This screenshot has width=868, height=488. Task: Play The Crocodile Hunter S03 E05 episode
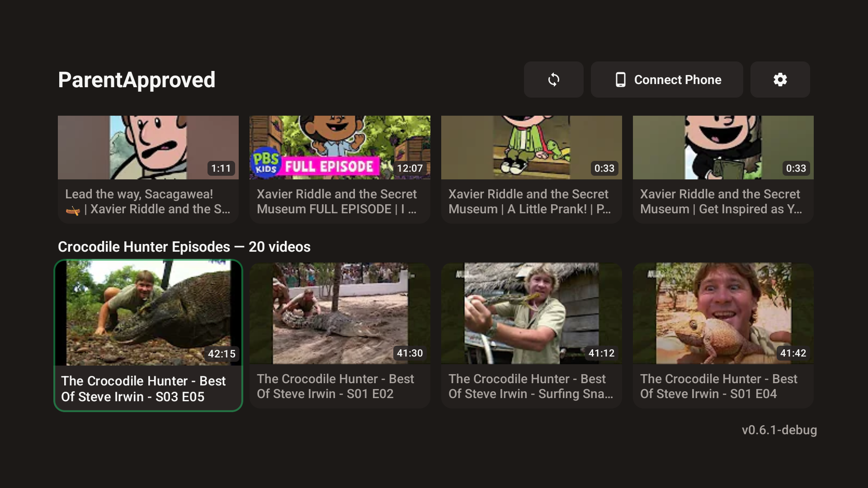[148, 313]
